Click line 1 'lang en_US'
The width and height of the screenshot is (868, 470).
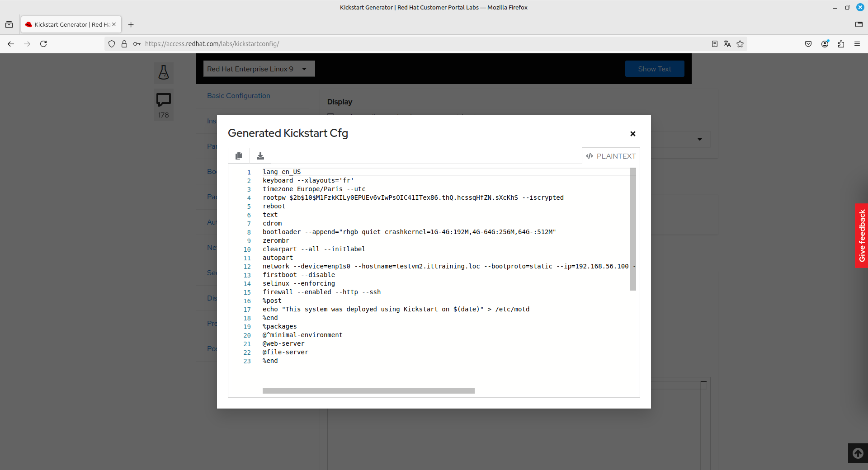[x=282, y=172]
